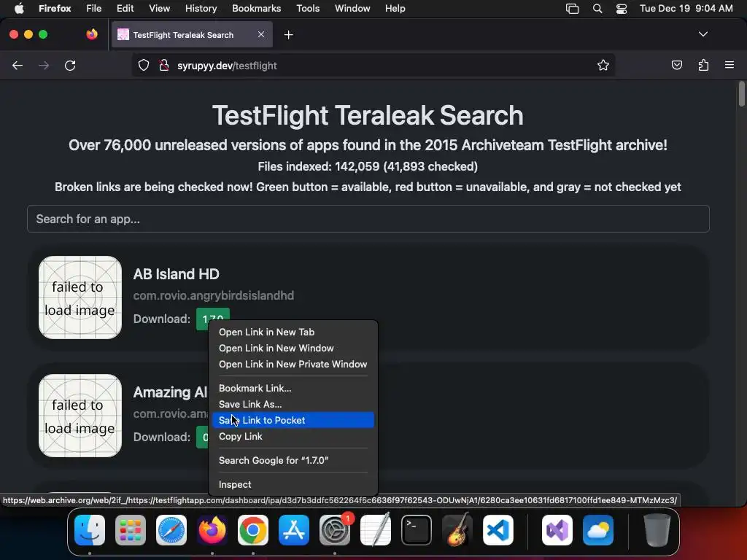Choose Inspect from context menu

(293, 484)
